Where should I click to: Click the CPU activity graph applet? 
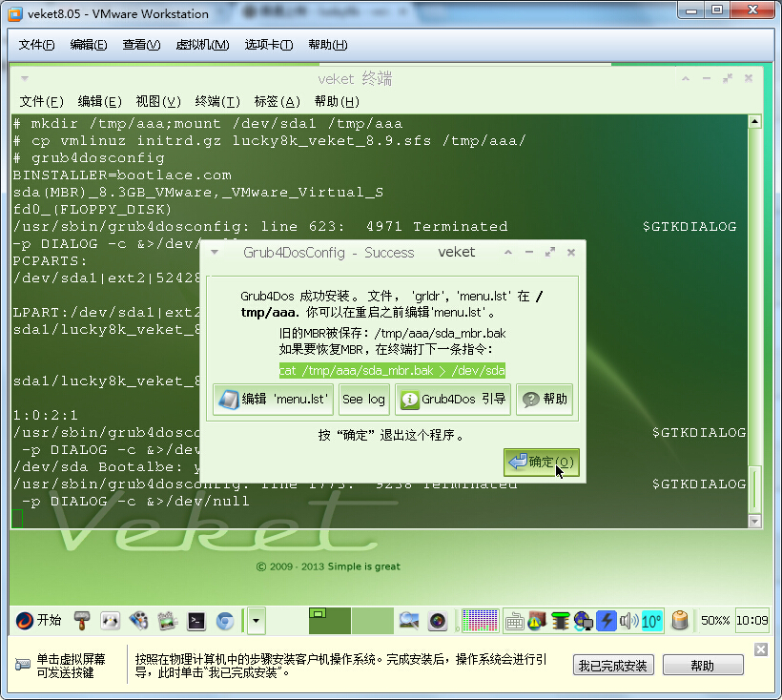click(x=480, y=621)
